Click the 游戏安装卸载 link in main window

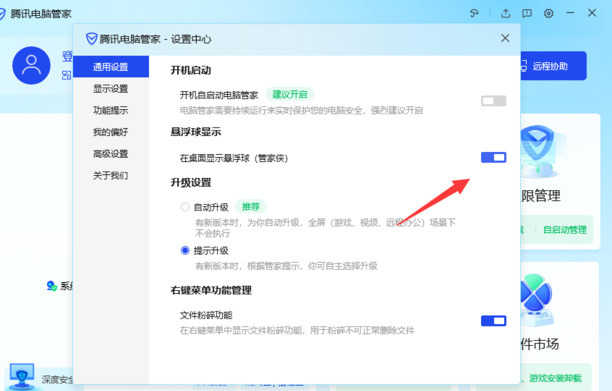pyautogui.click(x=555, y=378)
